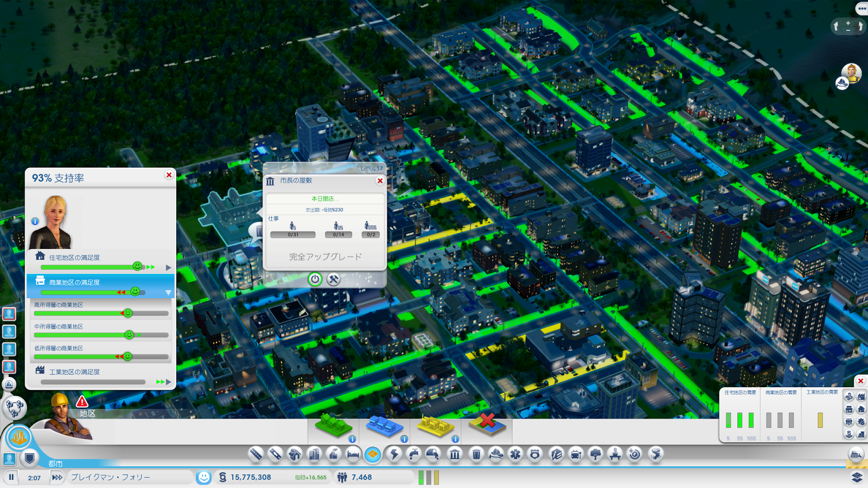Open the player avatar in top right
The image size is (868, 488).
[x=851, y=73]
